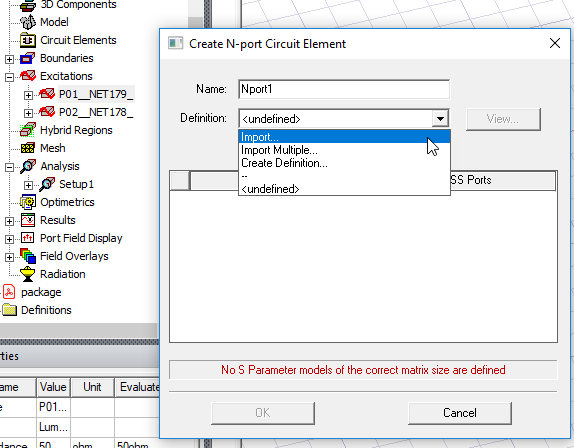Click the Evaluated column header

137,387
